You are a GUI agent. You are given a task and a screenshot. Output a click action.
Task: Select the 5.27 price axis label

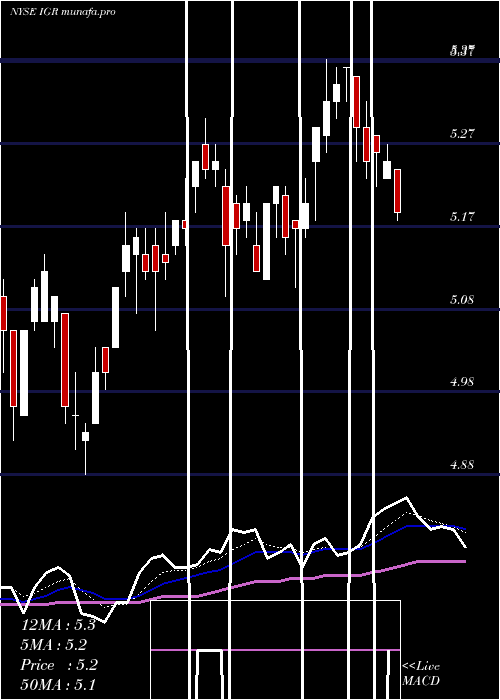[x=462, y=133]
